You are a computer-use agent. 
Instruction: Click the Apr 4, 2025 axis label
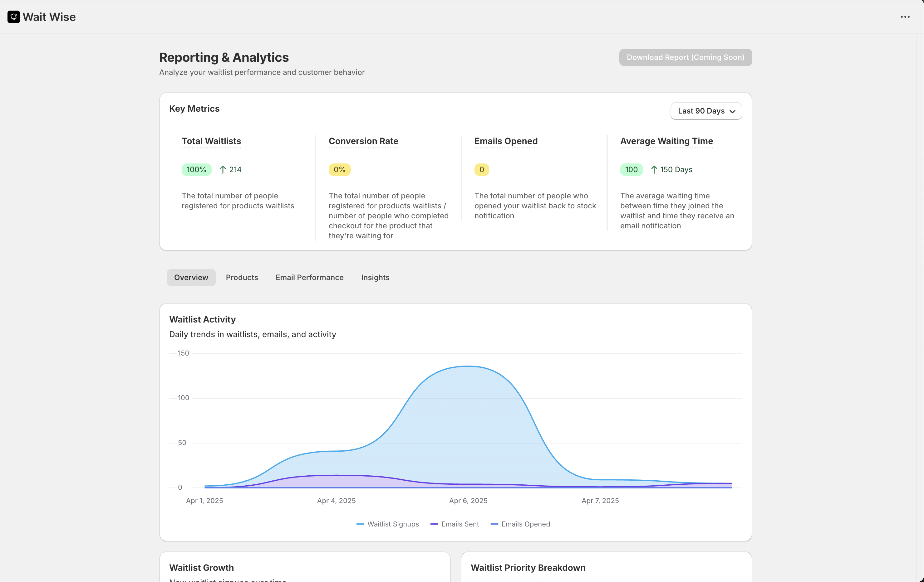tap(337, 501)
